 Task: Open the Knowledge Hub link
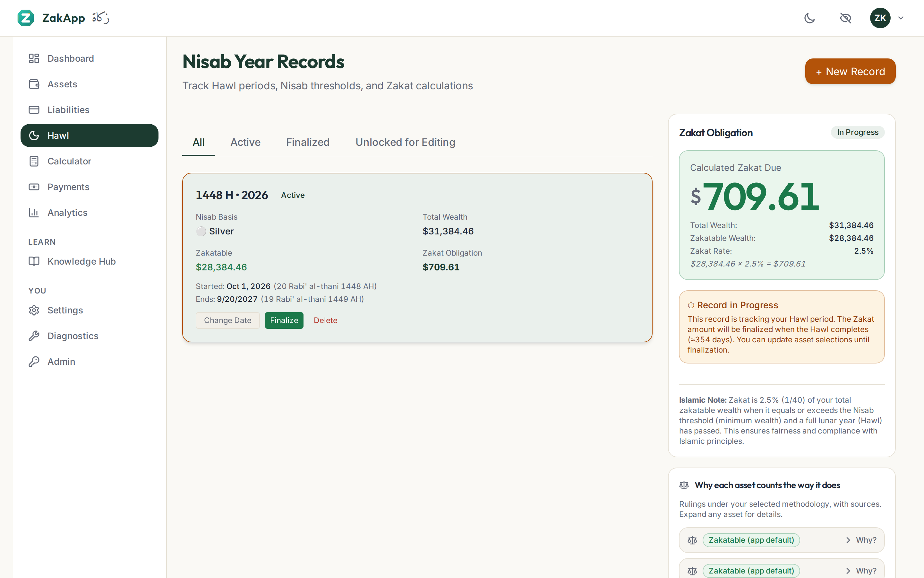point(89,261)
